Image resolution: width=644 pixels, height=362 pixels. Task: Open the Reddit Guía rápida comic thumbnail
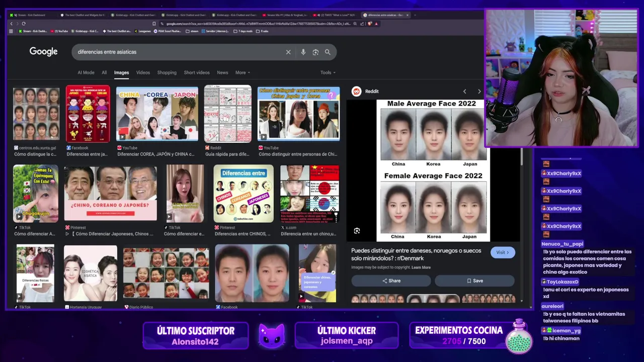click(x=227, y=114)
